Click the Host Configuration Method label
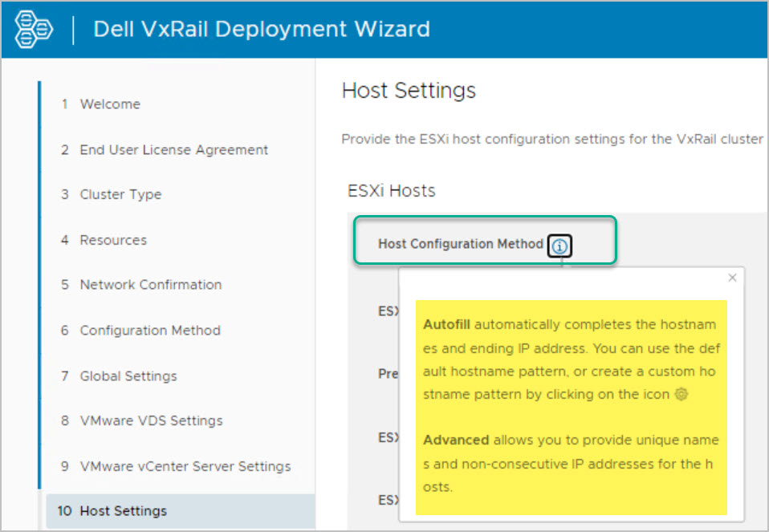The width and height of the screenshot is (769, 532). coord(460,244)
